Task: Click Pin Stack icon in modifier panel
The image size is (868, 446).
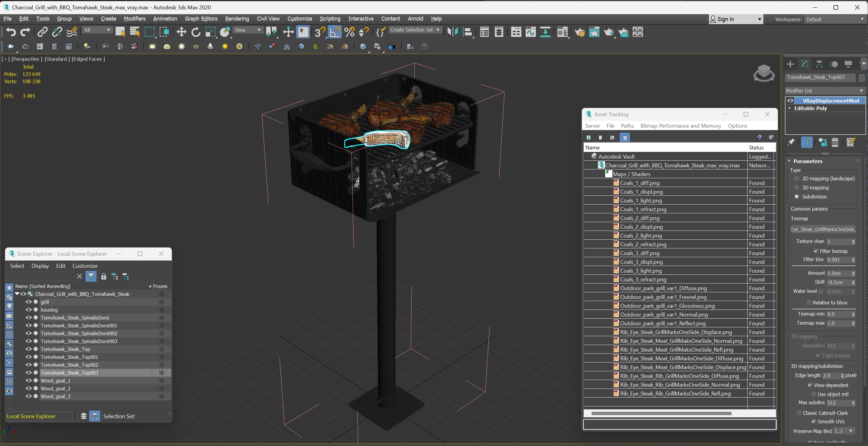Action: point(791,142)
